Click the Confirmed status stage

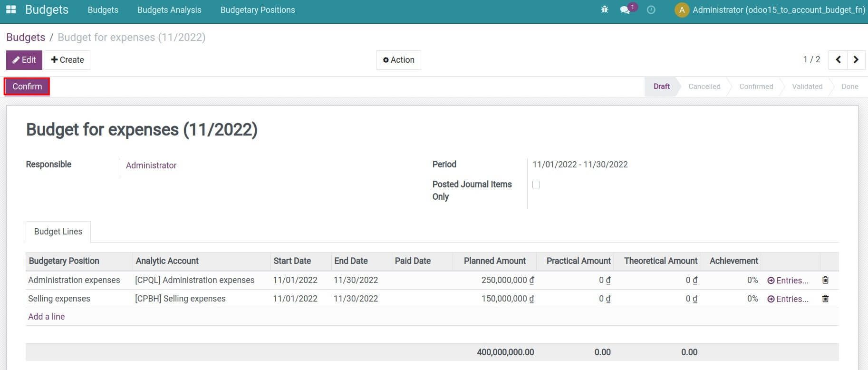[756, 87]
